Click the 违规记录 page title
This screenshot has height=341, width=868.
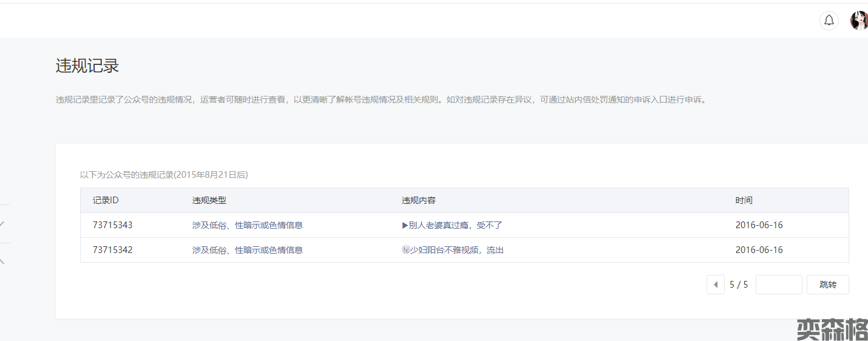click(x=87, y=66)
